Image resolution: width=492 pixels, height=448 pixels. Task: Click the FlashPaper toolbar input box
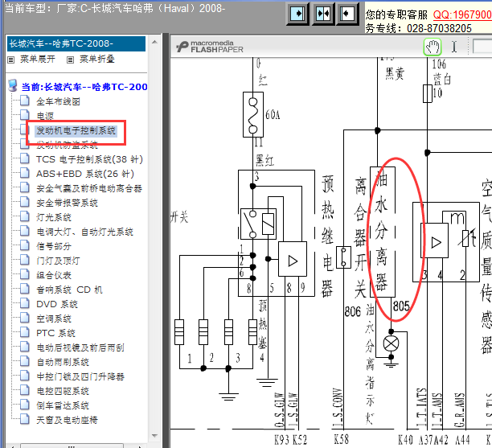(482, 47)
